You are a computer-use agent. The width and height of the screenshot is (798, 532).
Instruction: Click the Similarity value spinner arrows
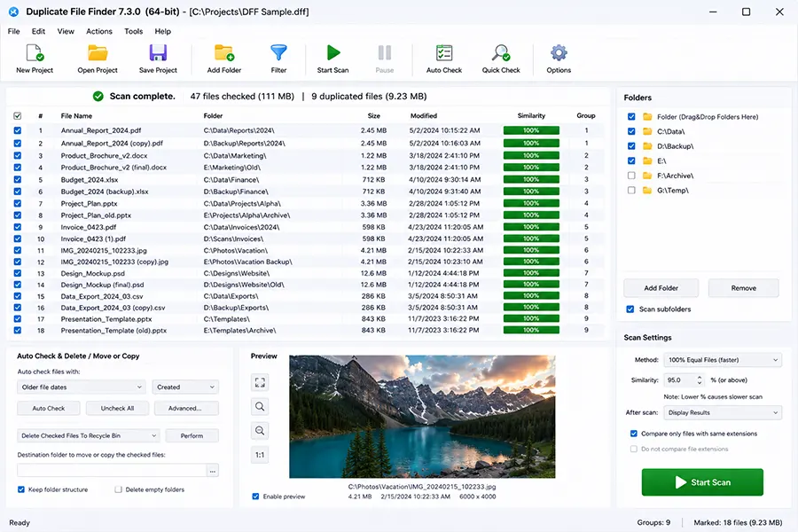700,380
